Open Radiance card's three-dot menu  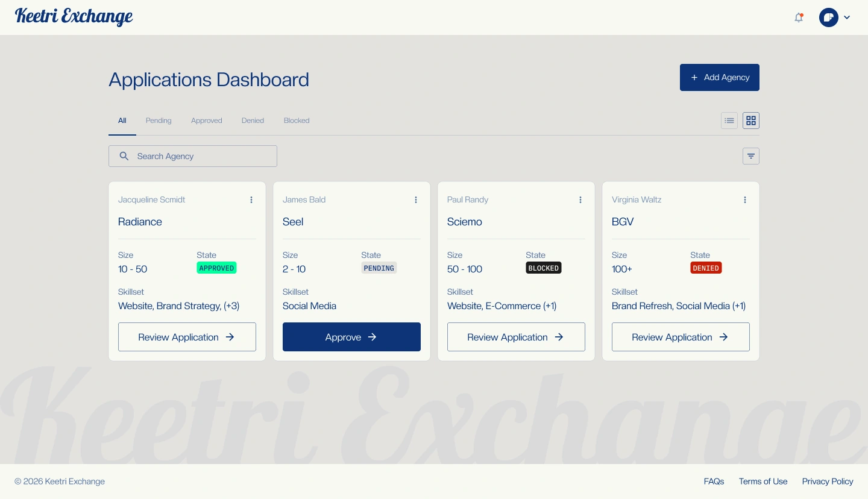pyautogui.click(x=251, y=199)
